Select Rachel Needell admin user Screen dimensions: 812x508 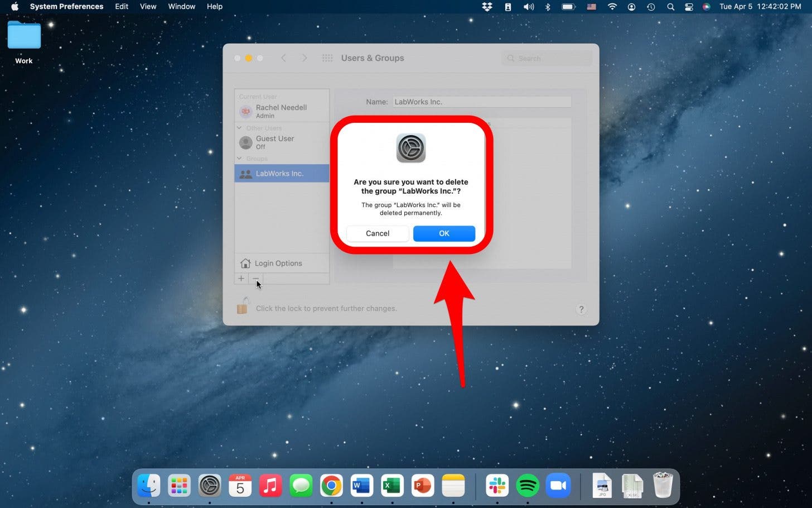pos(282,111)
